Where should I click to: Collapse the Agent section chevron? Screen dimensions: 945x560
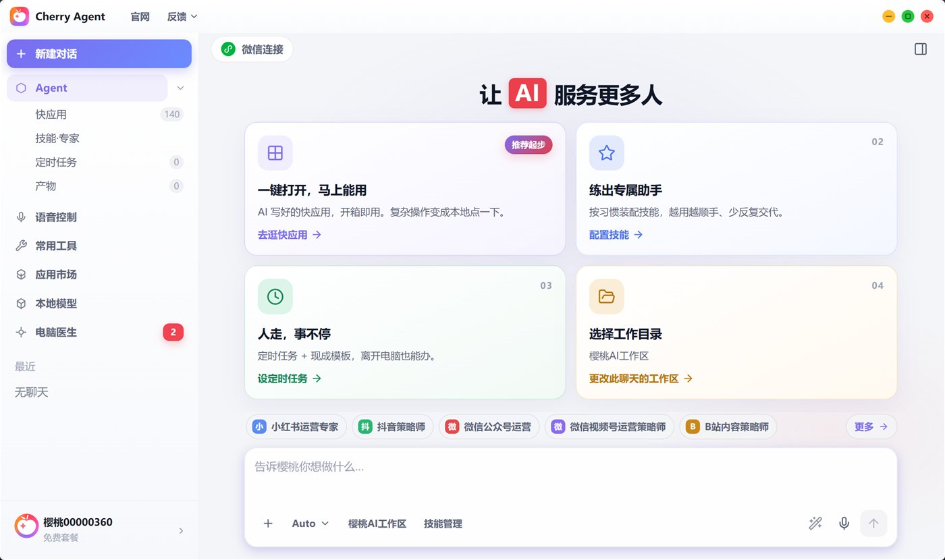(x=180, y=88)
